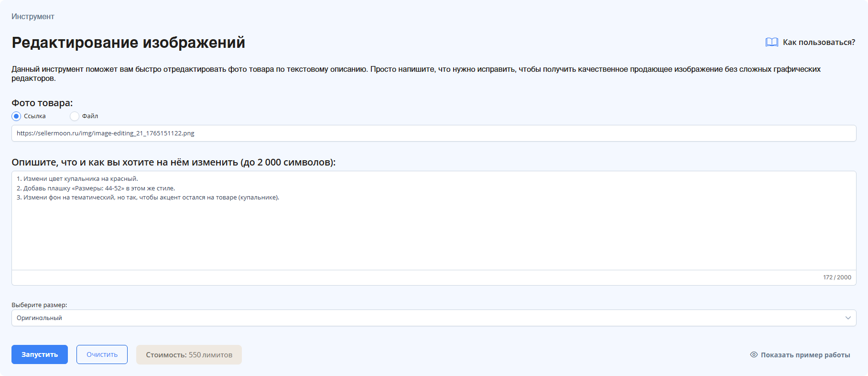This screenshot has width=868, height=376.
Task: Choose the Файл radio button
Action: pos(75,116)
